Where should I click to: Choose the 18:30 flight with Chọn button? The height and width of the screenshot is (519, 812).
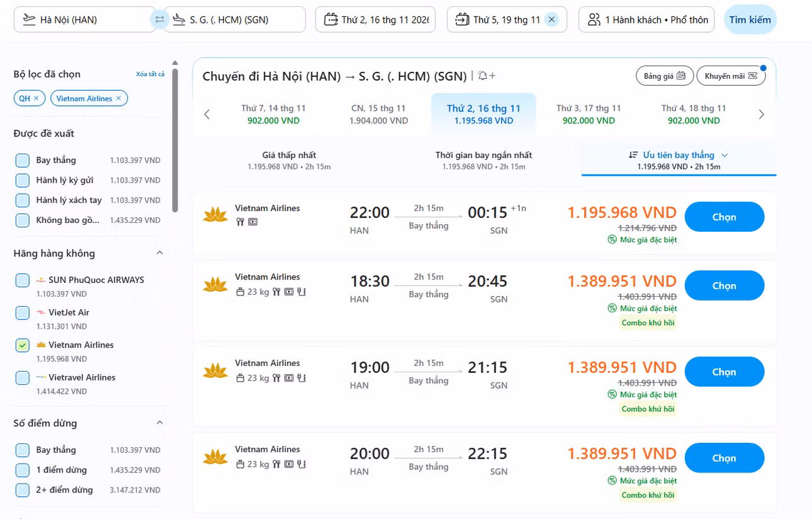(725, 286)
